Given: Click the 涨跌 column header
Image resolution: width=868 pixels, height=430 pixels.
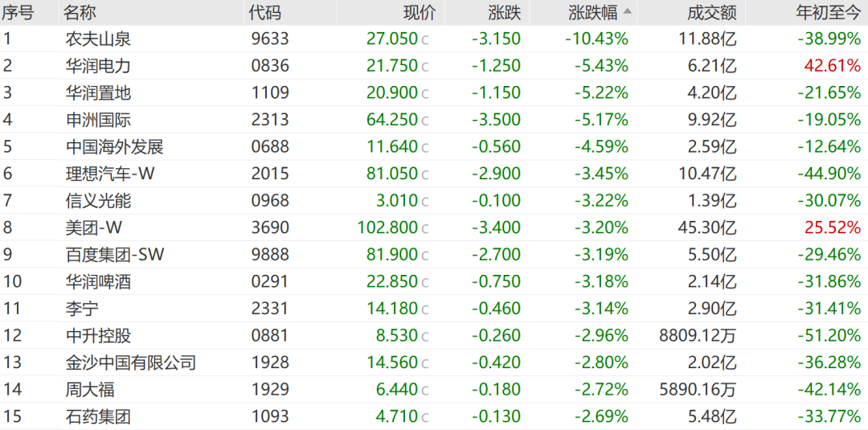Looking at the screenshot, I should coord(504,12).
